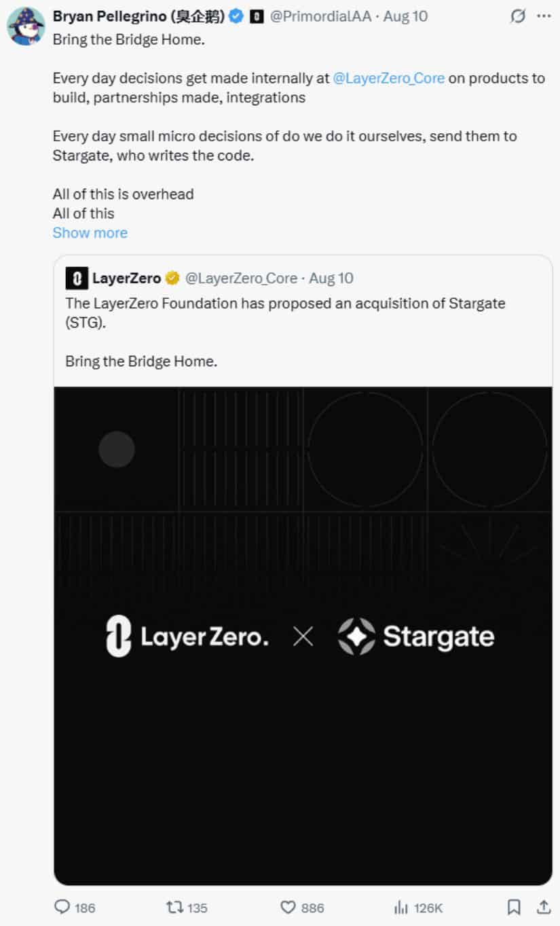Open the reply comment icon
This screenshot has height=926, width=560.
click(x=62, y=907)
